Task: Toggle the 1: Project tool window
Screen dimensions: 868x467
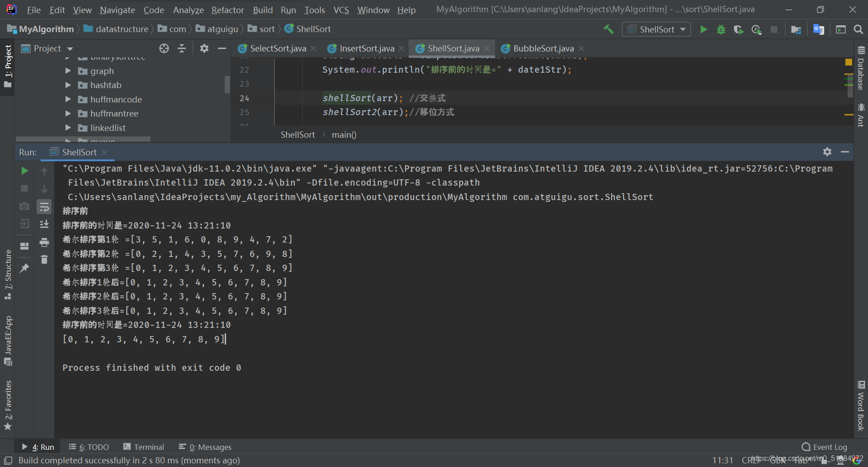Action: pos(8,67)
